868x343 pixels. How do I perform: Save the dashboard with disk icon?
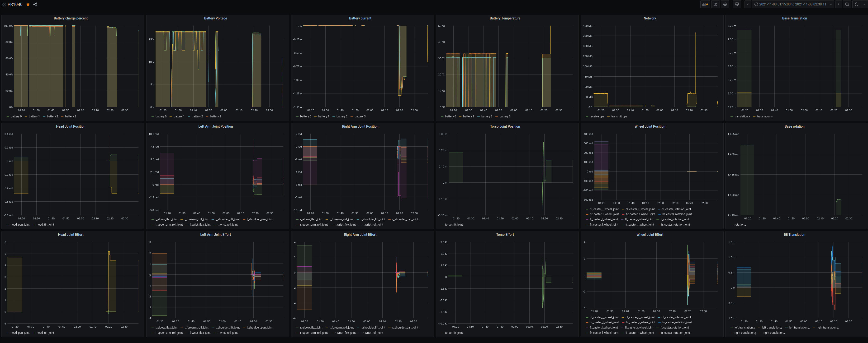click(715, 4)
